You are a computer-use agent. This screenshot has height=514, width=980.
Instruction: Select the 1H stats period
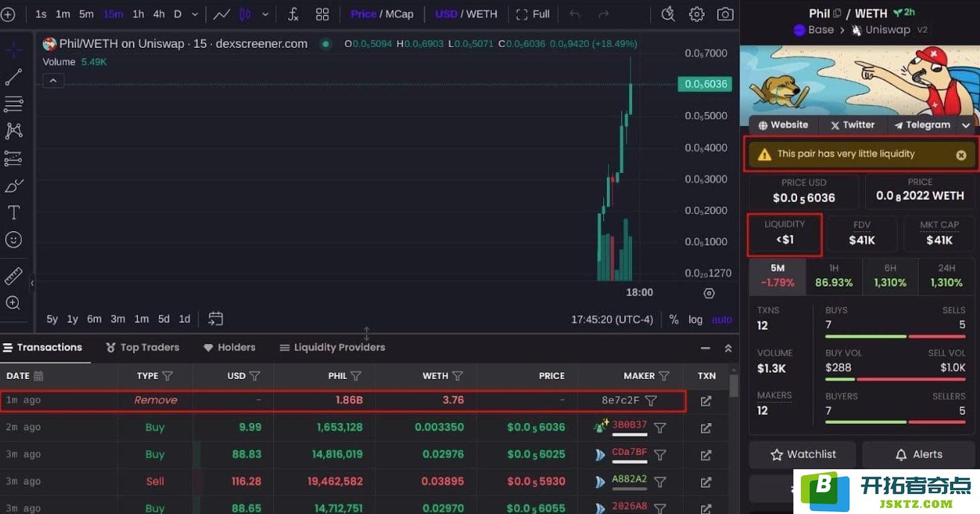click(834, 276)
